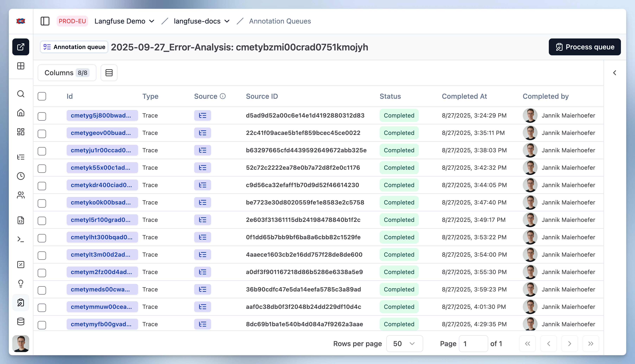Select checkbox for cmetyg5j800bwad row

[x=42, y=116]
